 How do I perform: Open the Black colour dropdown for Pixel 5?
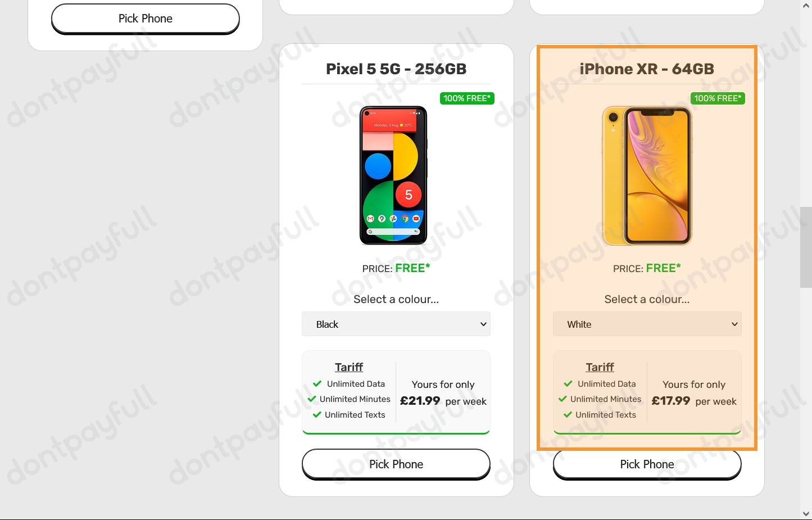(396, 324)
